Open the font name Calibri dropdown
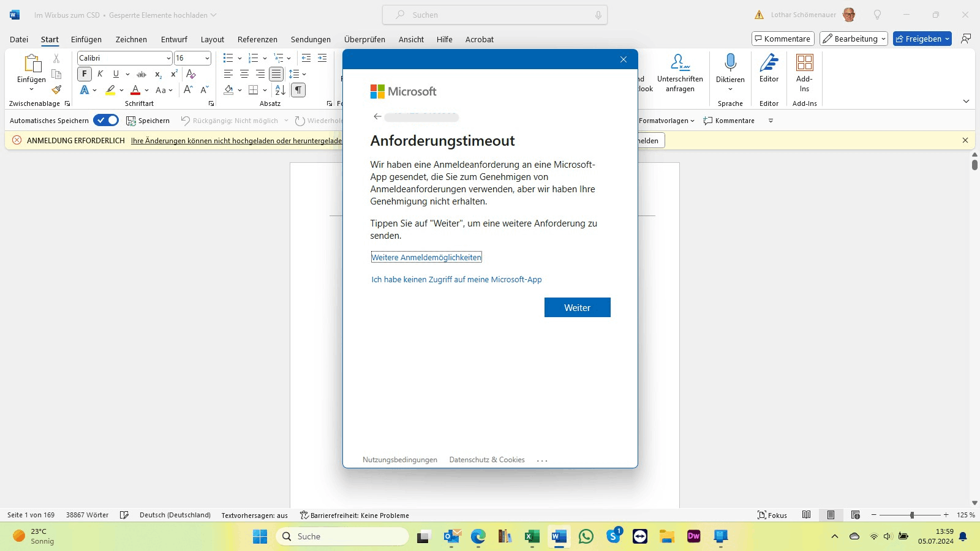 [x=168, y=58]
